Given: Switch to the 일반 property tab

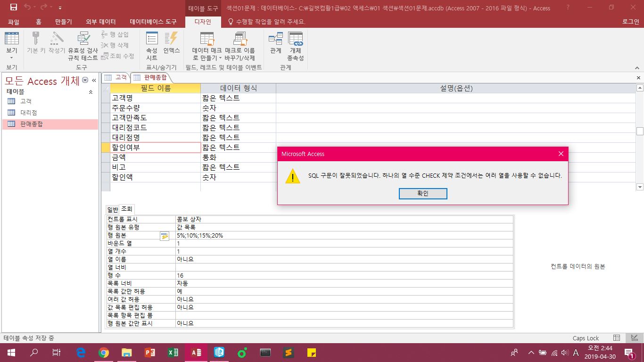Looking at the screenshot, I should click(x=112, y=209).
